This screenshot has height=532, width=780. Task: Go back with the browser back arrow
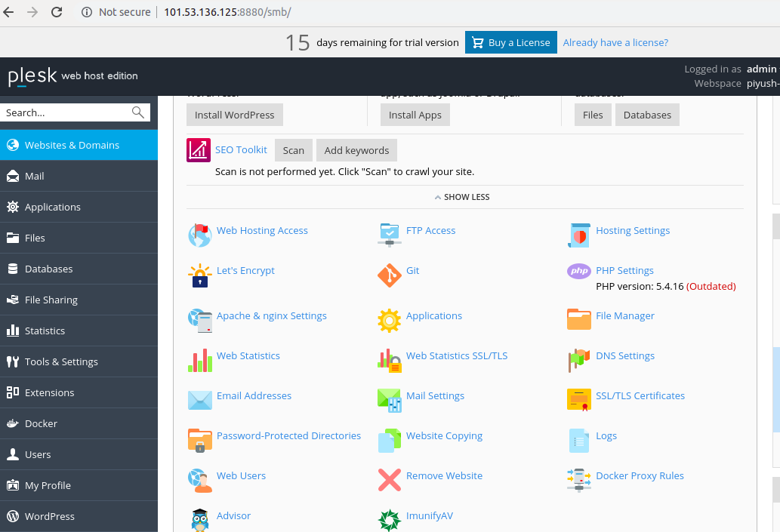[x=8, y=12]
